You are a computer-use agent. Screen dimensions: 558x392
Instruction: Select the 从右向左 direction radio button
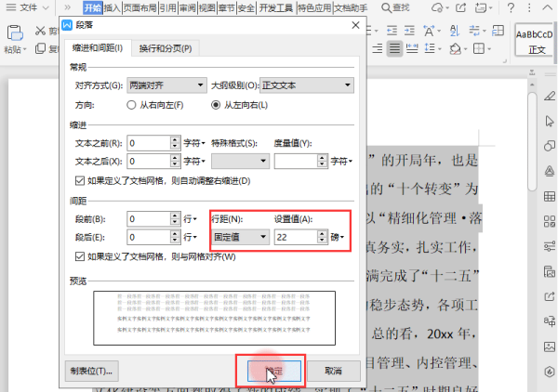pyautogui.click(x=131, y=105)
